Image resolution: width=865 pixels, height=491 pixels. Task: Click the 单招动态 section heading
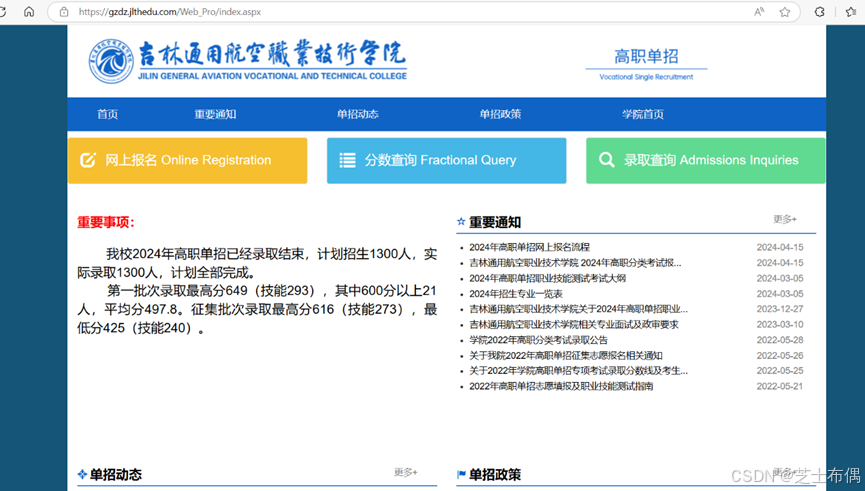(x=116, y=474)
